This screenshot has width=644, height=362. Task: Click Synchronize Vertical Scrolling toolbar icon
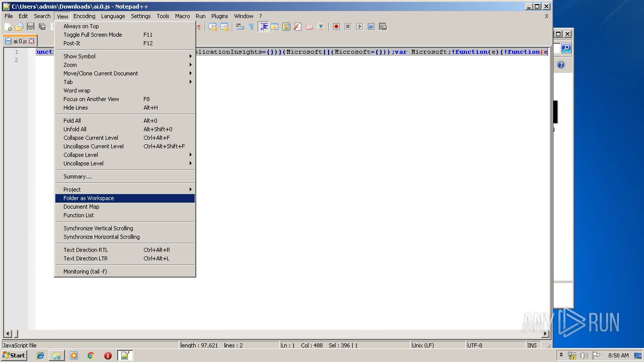coord(213,27)
